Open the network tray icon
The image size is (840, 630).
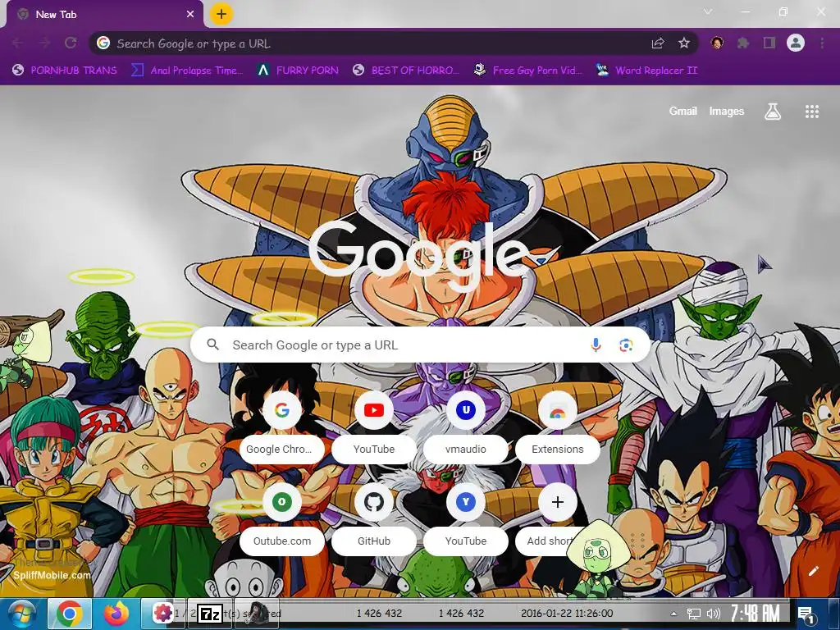(694, 614)
